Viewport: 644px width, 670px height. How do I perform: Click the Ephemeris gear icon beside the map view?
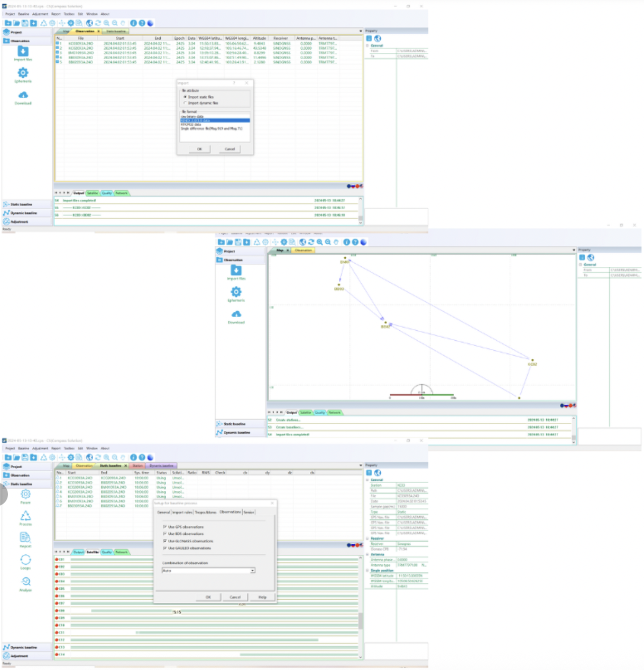point(236,292)
